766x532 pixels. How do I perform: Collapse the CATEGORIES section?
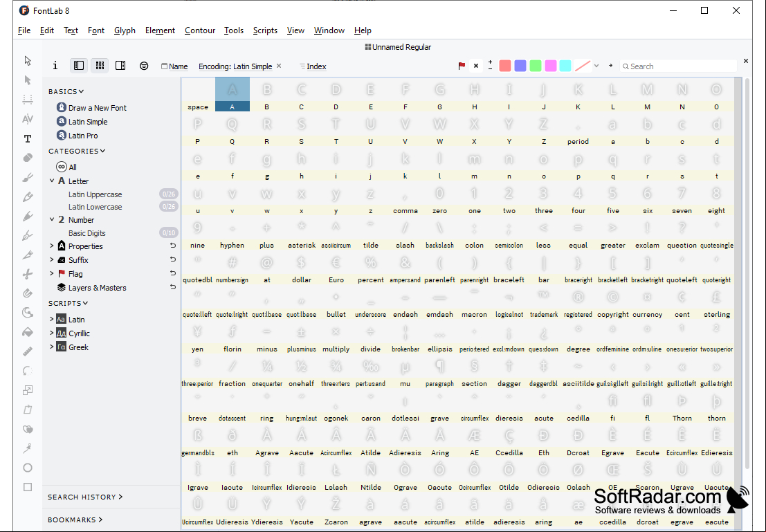pyautogui.click(x=77, y=151)
